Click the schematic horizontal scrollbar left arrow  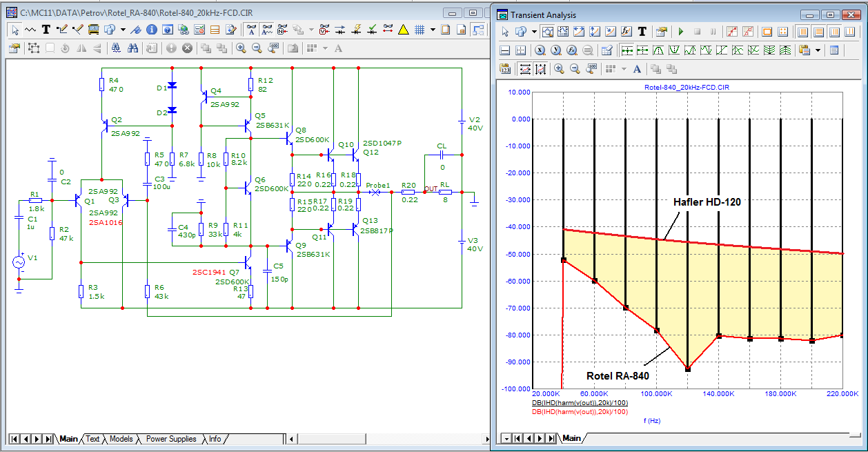(x=292, y=439)
